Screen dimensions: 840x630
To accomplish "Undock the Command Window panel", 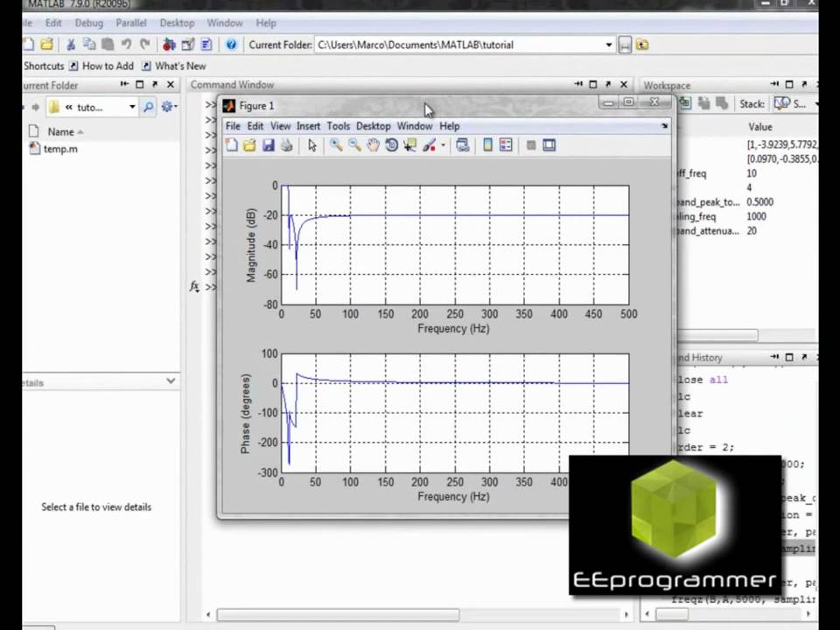I will [x=608, y=84].
